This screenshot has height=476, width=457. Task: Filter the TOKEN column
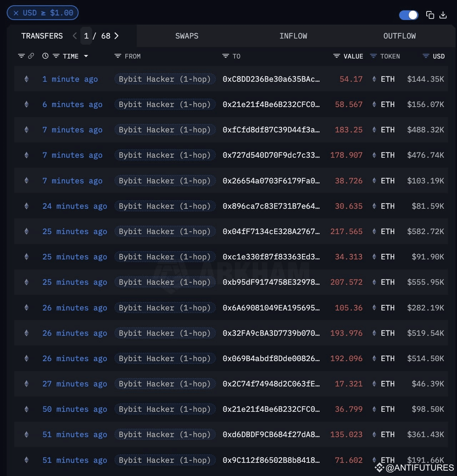click(373, 56)
